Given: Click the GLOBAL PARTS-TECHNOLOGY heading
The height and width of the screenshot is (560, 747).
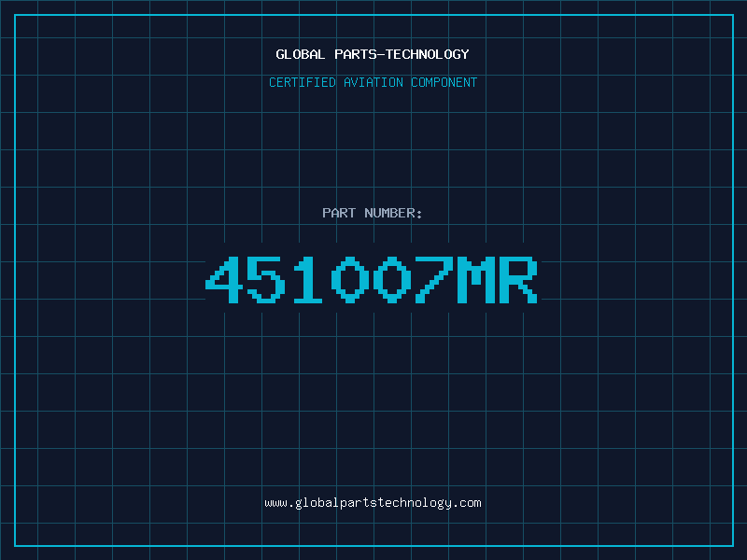Looking at the screenshot, I should tap(373, 54).
